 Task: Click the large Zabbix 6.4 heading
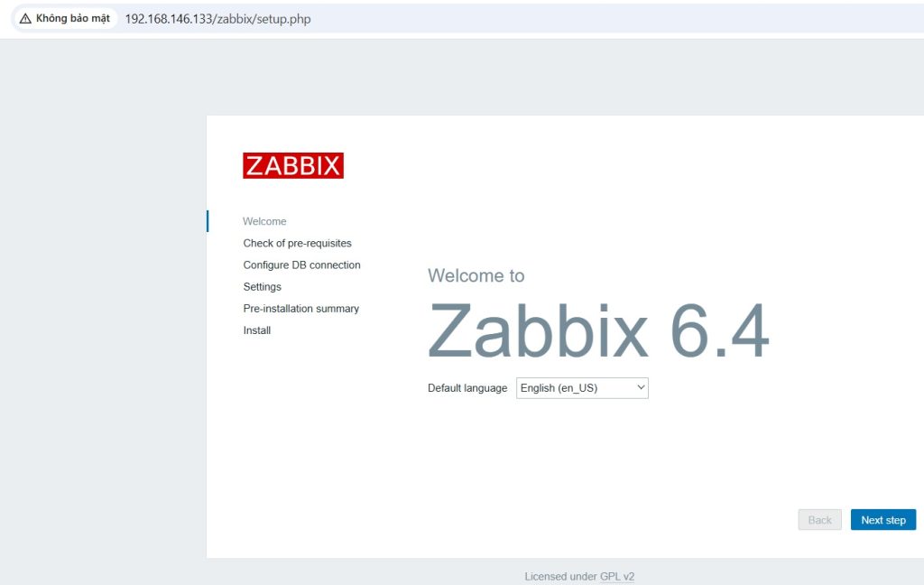598,331
